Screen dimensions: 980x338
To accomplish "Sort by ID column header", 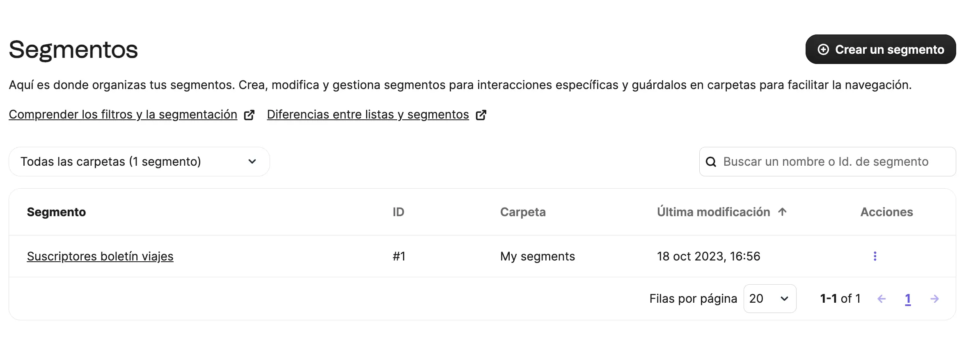I will tap(398, 212).
